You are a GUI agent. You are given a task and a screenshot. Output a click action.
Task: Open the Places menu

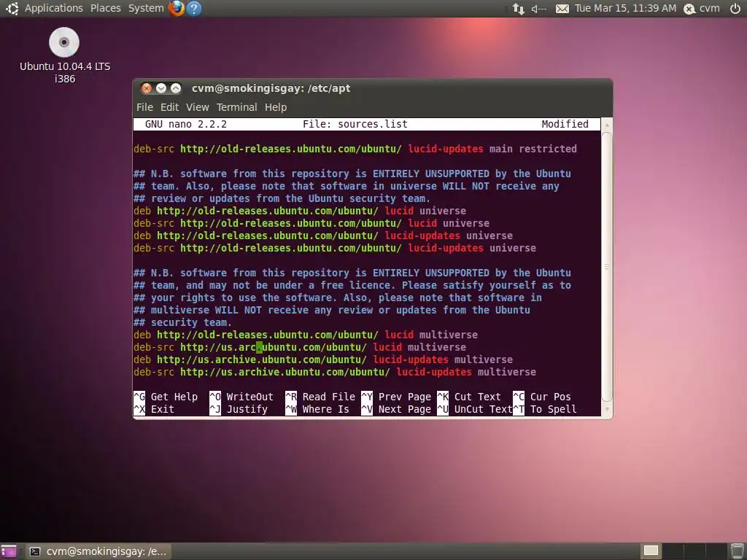click(x=105, y=8)
